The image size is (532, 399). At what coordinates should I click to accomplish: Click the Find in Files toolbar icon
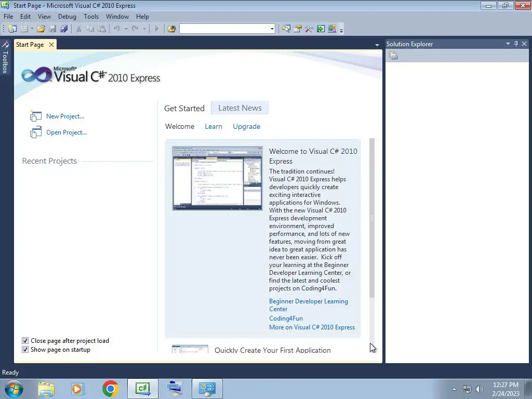[x=171, y=29]
